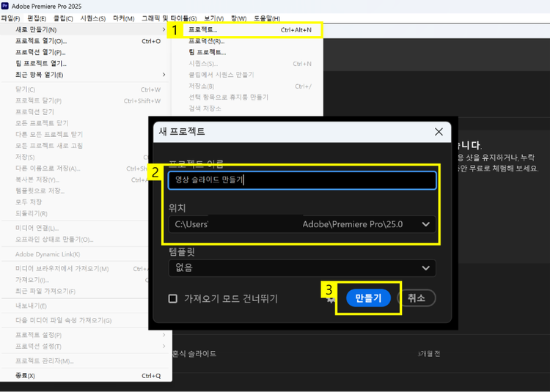
Task: Open the 그래픽 및 타이틀(G) menu
Action: tap(169, 18)
